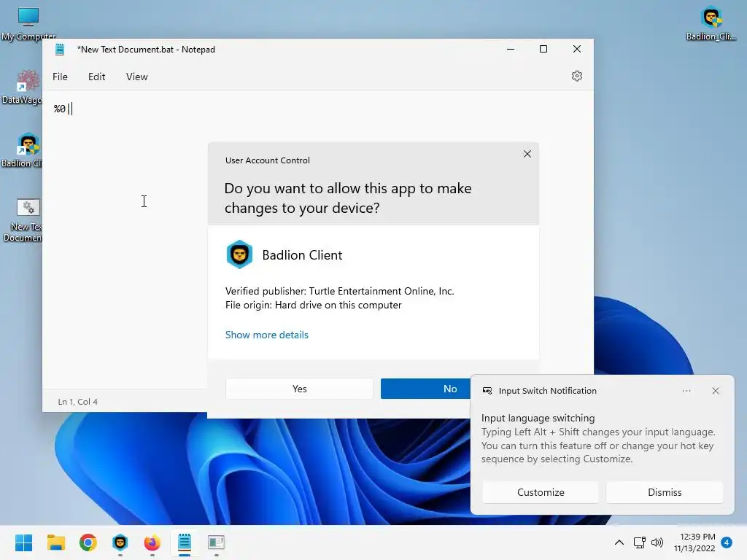The image size is (747, 560).
Task: Switch to Notepad on the taskbar
Action: pos(185,542)
